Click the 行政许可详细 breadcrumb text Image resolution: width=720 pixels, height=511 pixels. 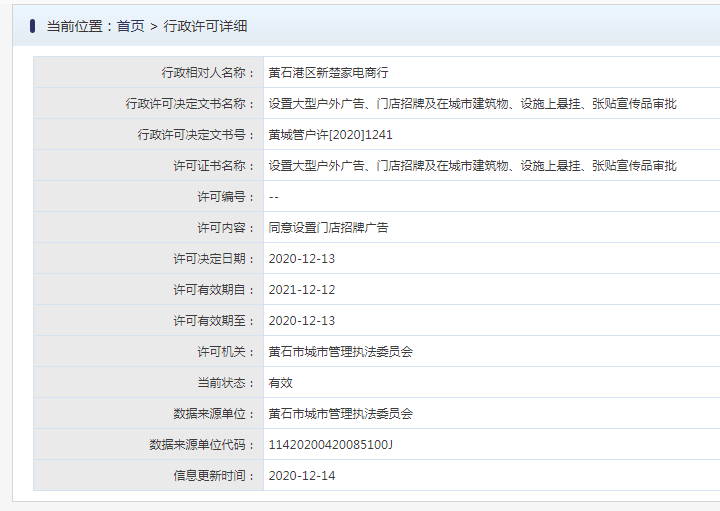coord(205,26)
